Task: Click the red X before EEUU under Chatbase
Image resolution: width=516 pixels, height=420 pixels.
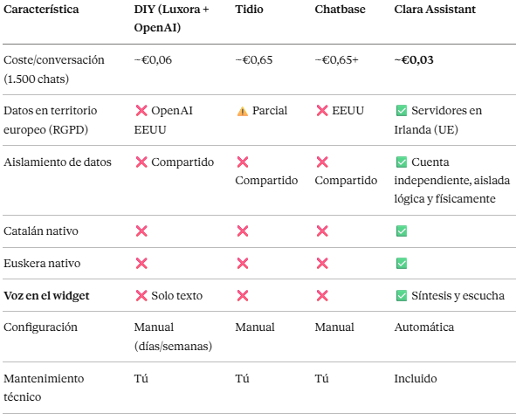Action: 322,111
